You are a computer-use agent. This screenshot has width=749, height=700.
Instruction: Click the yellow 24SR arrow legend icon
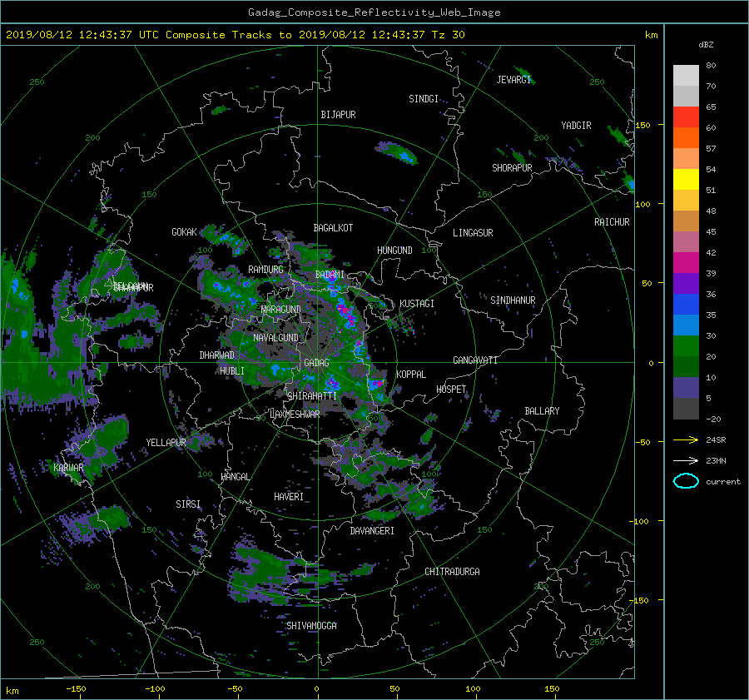point(686,439)
